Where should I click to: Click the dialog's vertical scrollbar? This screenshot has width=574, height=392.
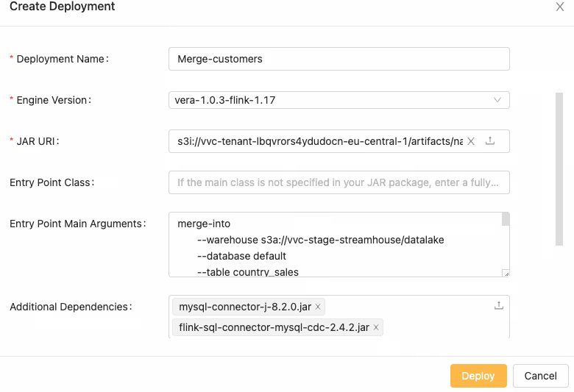[559, 169]
